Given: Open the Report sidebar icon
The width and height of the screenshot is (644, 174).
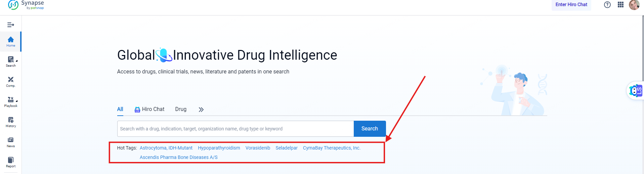Looking at the screenshot, I should click(x=11, y=162).
